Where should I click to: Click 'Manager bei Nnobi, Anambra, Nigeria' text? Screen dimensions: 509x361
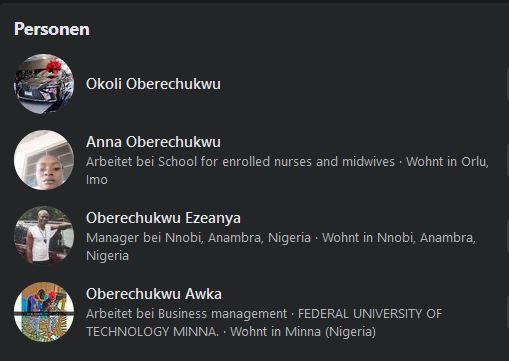pyautogui.click(x=198, y=238)
